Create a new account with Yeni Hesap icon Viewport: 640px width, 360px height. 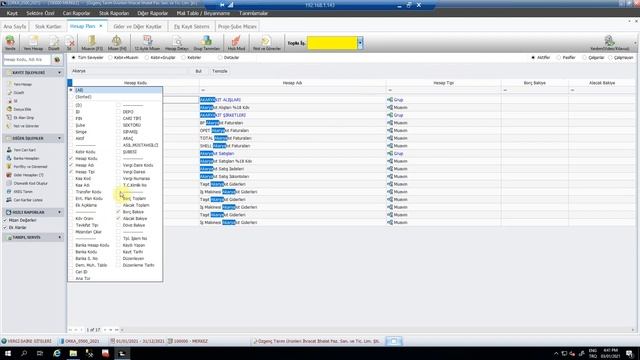33,42
